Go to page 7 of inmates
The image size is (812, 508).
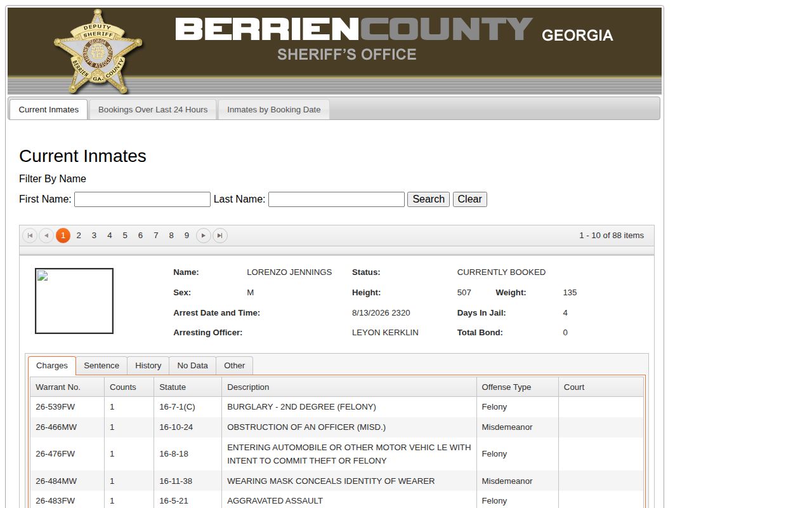tap(156, 236)
